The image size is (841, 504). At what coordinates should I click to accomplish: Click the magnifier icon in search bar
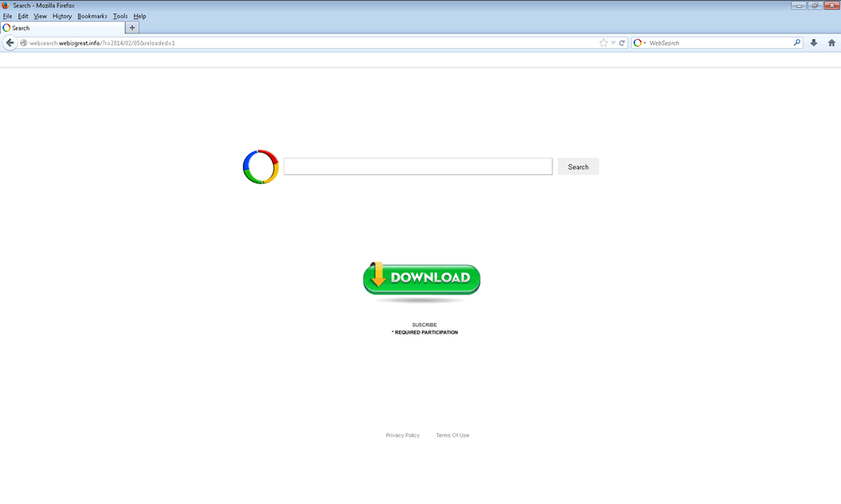(797, 43)
